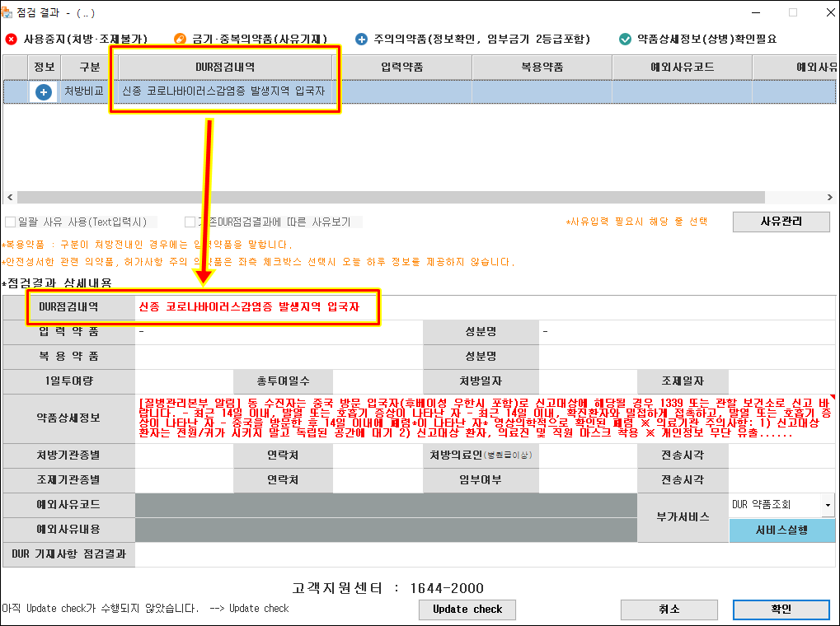Click the blue plus 주의의약품 legend icon
Image resolution: width=840 pixels, height=626 pixels.
point(361,39)
